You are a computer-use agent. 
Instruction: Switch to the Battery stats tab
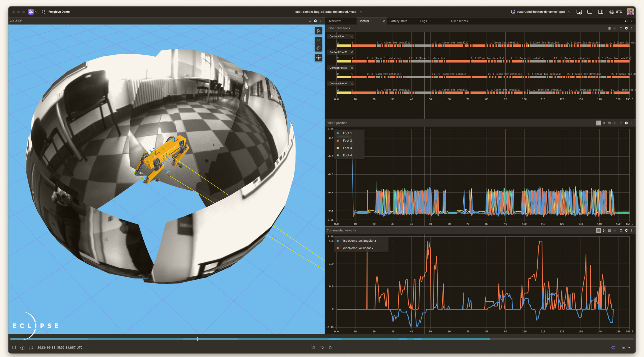point(398,21)
